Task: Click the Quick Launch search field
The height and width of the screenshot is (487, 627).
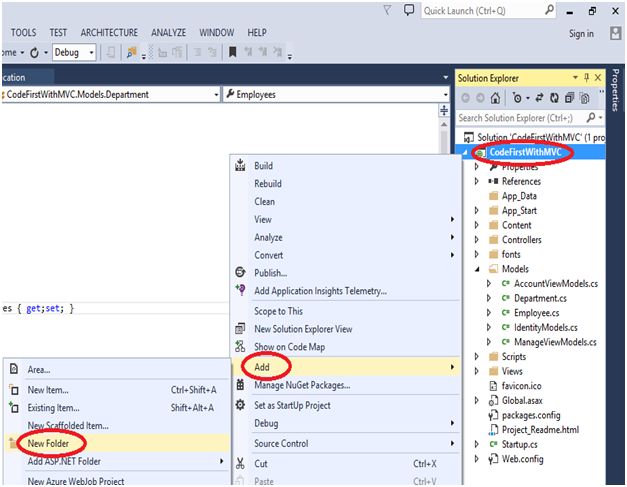Action: click(x=482, y=10)
